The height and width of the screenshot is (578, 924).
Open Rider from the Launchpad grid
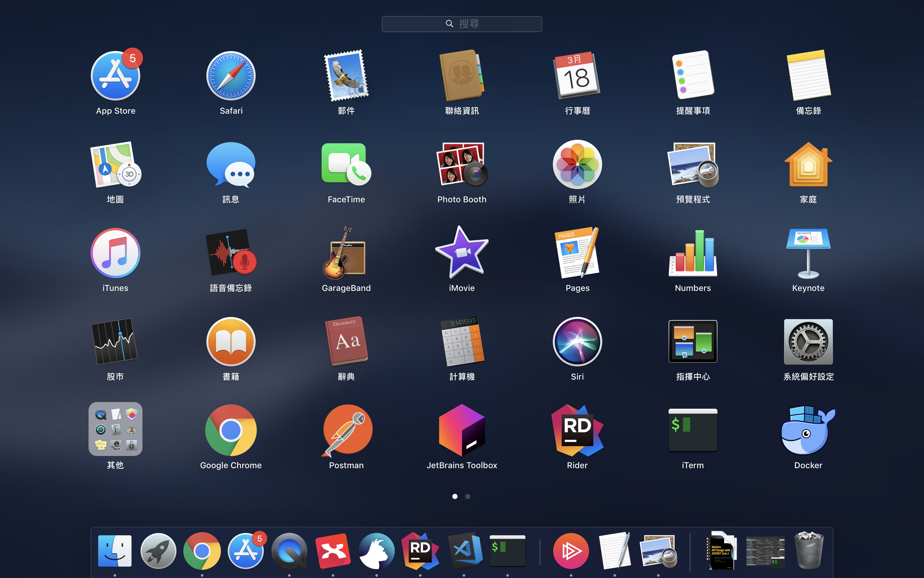tap(577, 430)
